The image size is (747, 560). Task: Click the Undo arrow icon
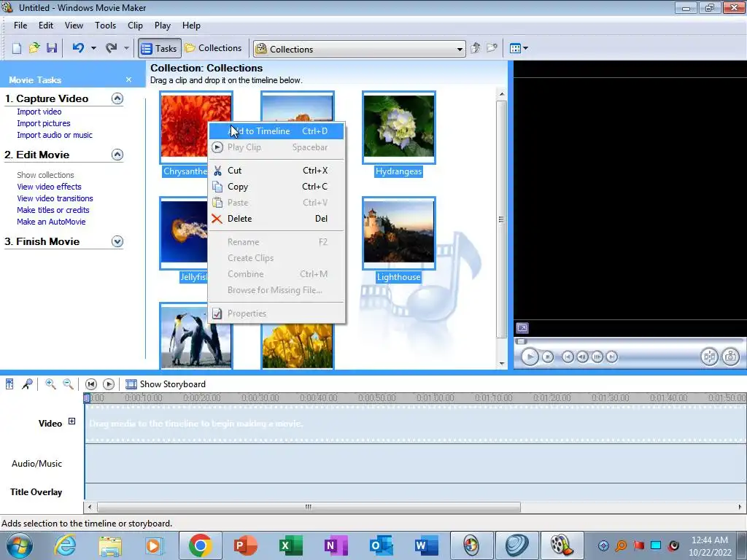coord(78,48)
